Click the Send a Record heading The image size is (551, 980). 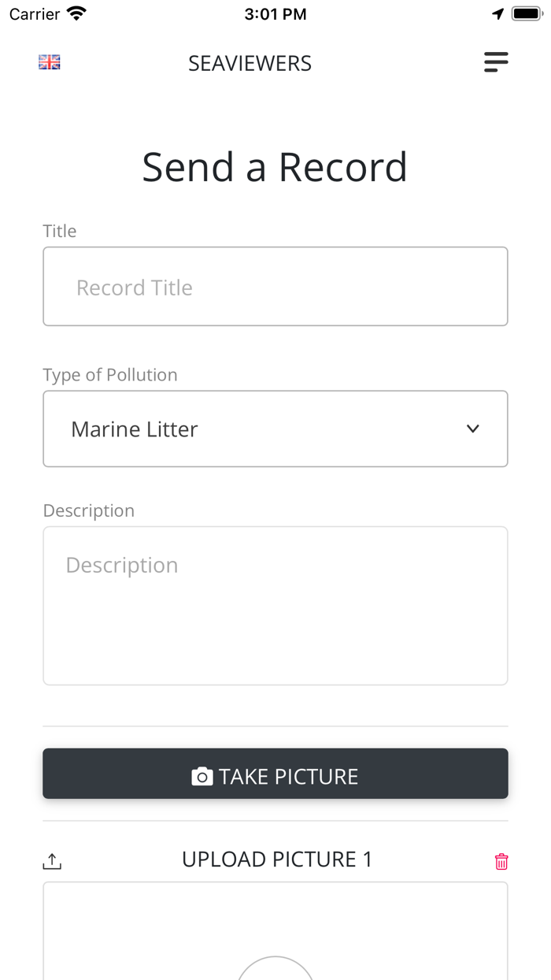275,167
